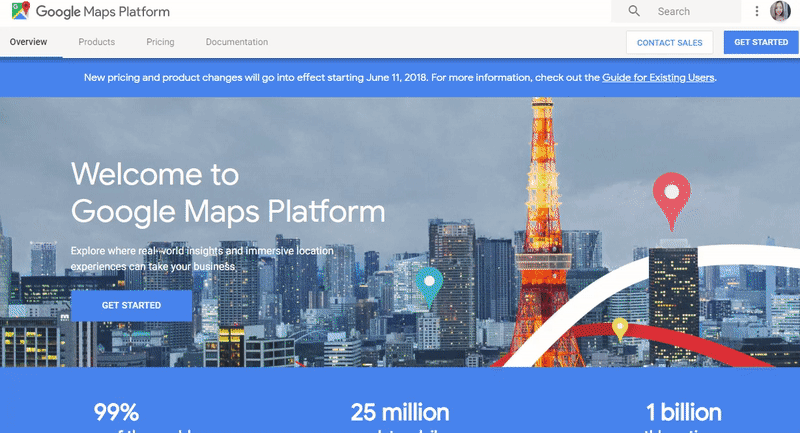The width and height of the screenshot is (800, 433).
Task: Click the 25 million statistic heading
Action: (x=400, y=412)
